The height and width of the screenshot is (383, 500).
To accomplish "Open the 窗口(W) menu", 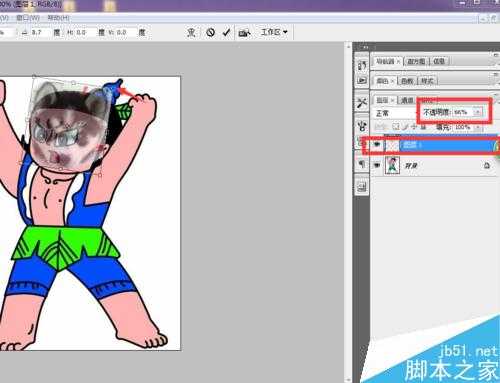I will pos(28,18).
